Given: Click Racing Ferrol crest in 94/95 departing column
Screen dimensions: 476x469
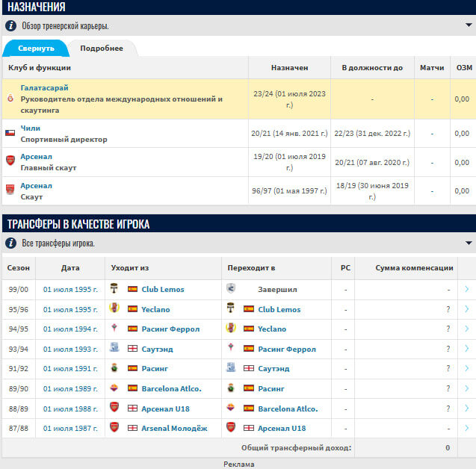Looking at the screenshot, I should (x=114, y=328).
